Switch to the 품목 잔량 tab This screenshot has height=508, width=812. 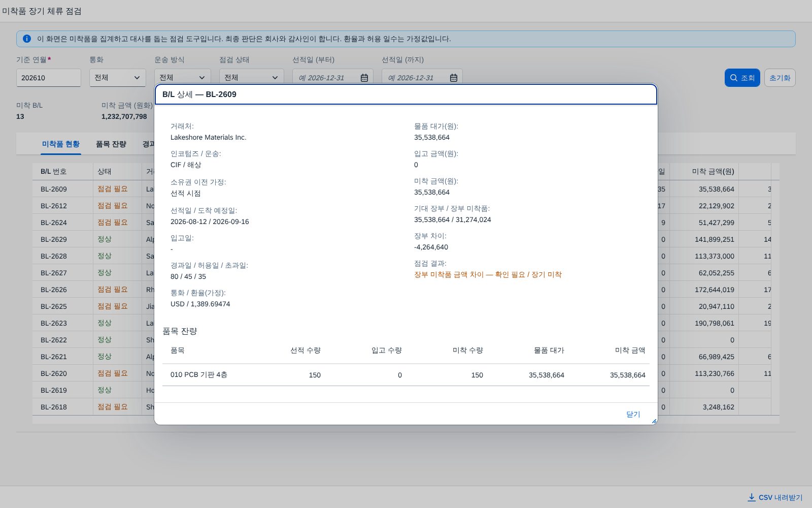111,144
